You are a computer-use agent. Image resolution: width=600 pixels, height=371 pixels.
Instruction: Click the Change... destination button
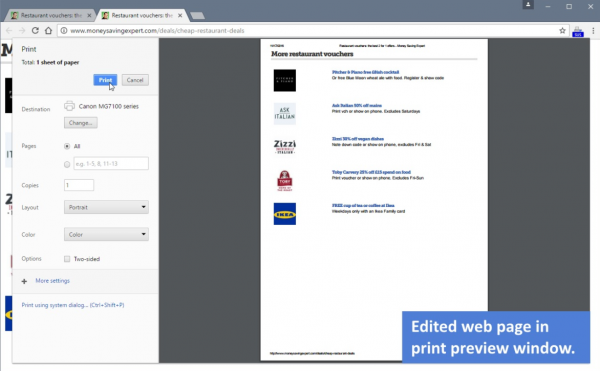pos(81,123)
